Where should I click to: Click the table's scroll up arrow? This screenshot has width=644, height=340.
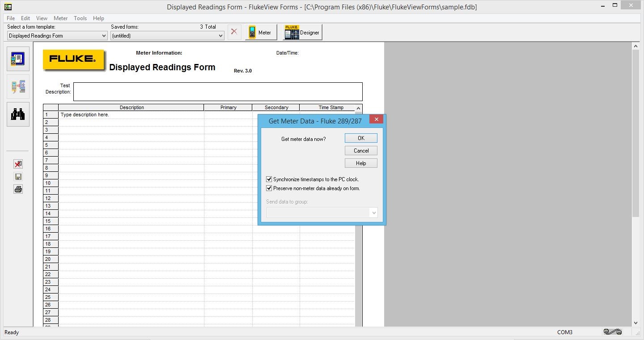tap(358, 108)
